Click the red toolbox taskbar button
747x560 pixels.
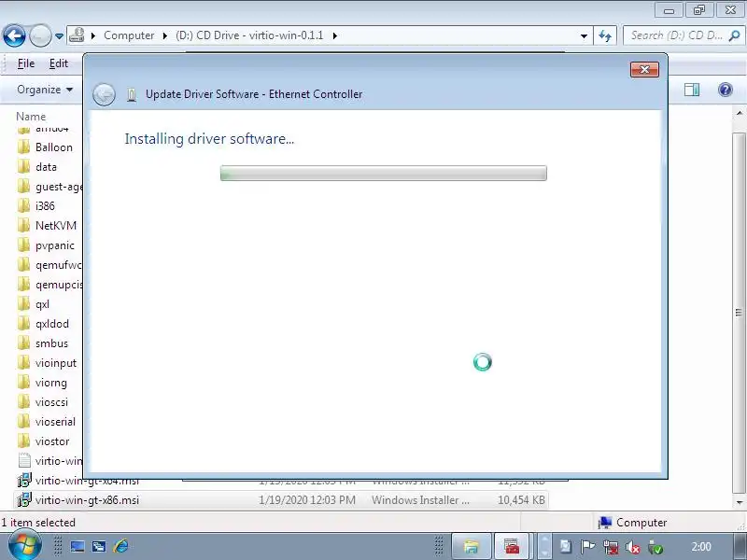[x=512, y=546]
